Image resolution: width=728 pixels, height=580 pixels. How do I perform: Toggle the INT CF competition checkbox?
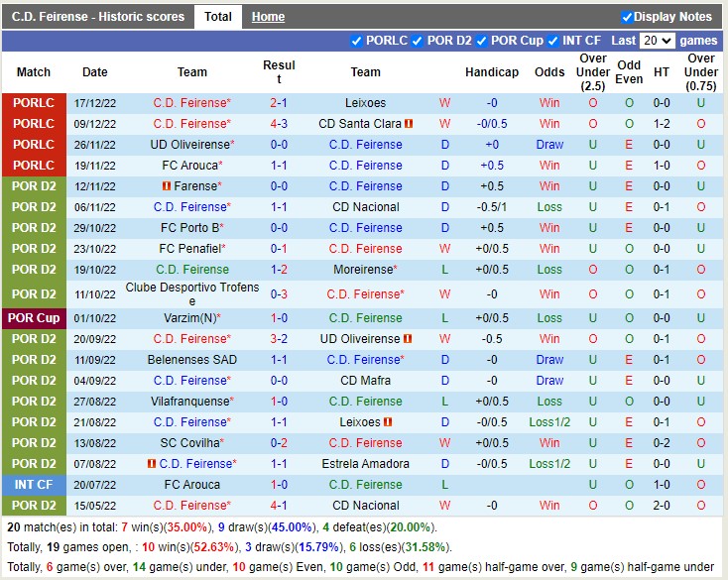tap(553, 41)
